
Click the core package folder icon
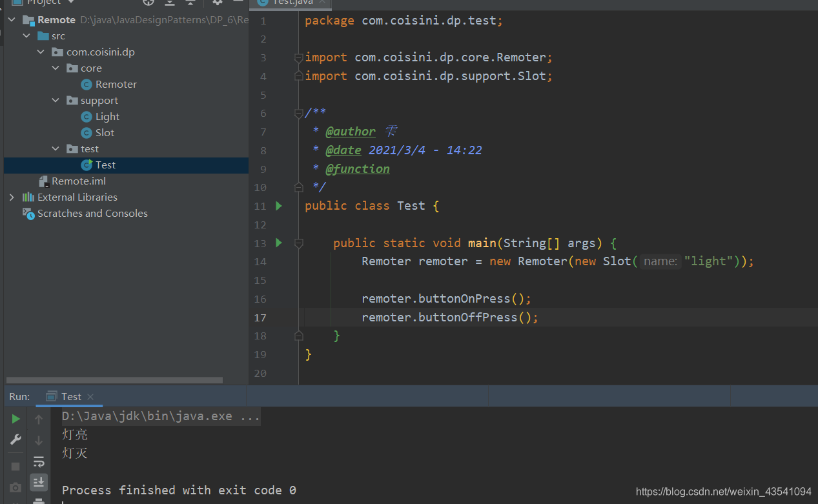[x=72, y=68]
